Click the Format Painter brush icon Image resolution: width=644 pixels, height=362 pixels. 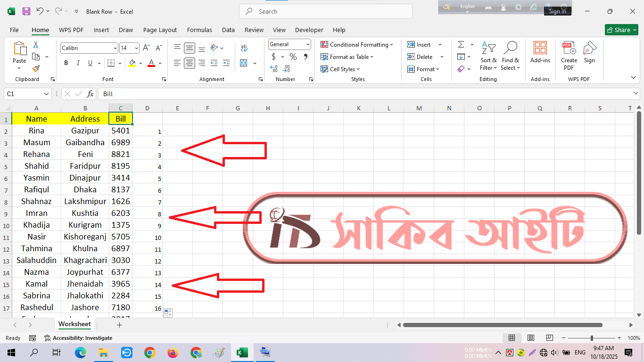tap(36, 68)
